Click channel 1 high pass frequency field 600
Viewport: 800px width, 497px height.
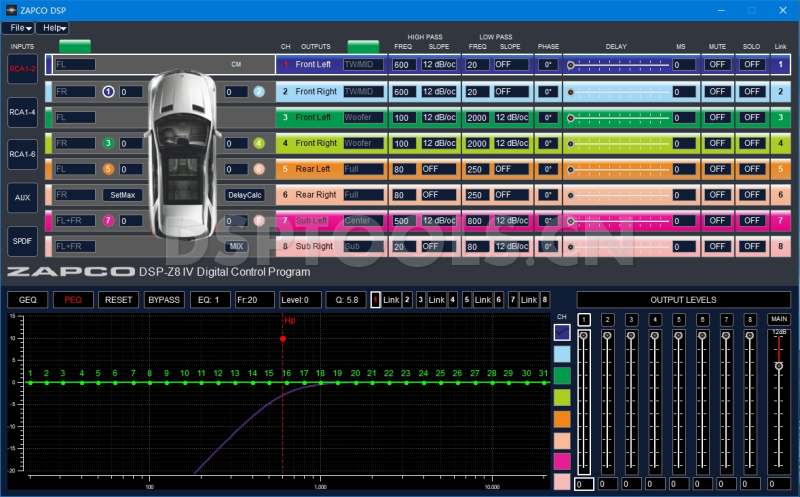point(403,65)
